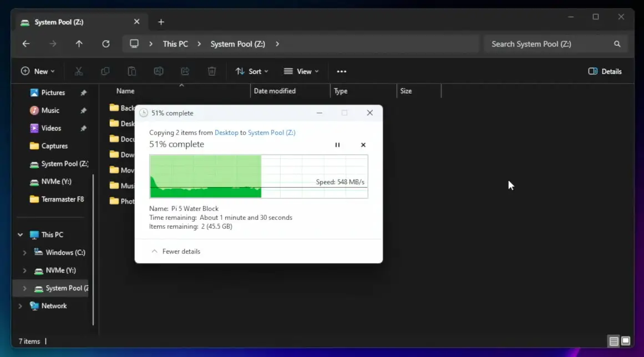The width and height of the screenshot is (644, 357).
Task: Open the Sort dropdown menu
Action: (252, 71)
